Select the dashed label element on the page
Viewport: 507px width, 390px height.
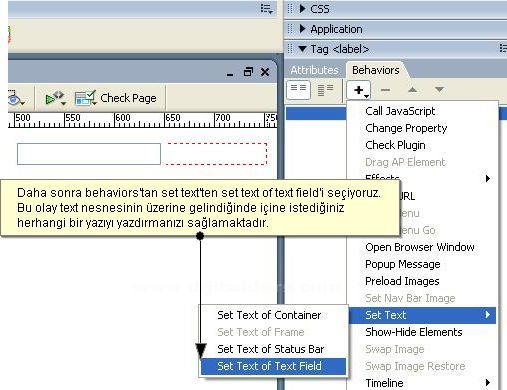216,154
